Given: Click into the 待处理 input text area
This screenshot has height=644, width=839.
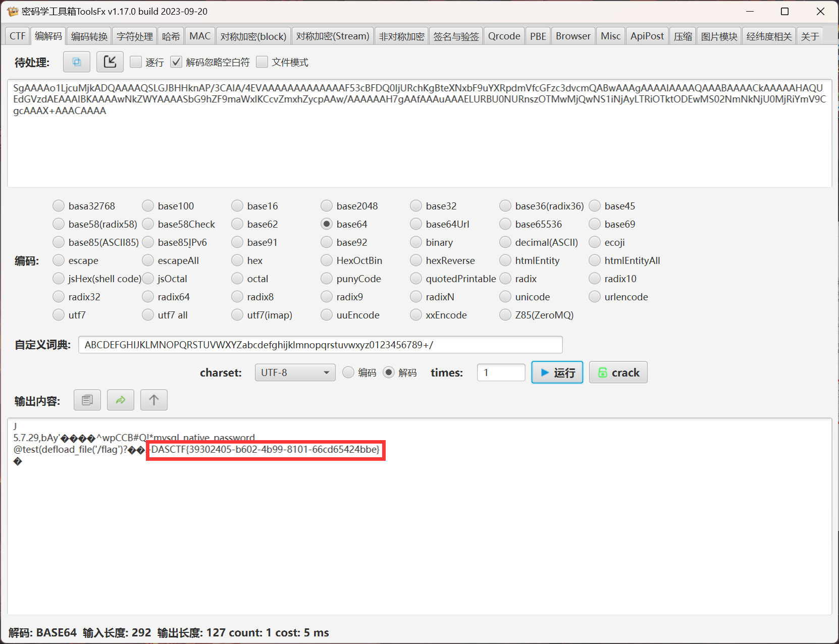Looking at the screenshot, I should 419,133.
